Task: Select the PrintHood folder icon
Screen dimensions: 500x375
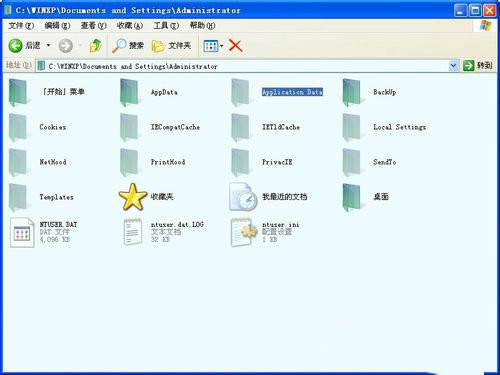Action: 130,162
